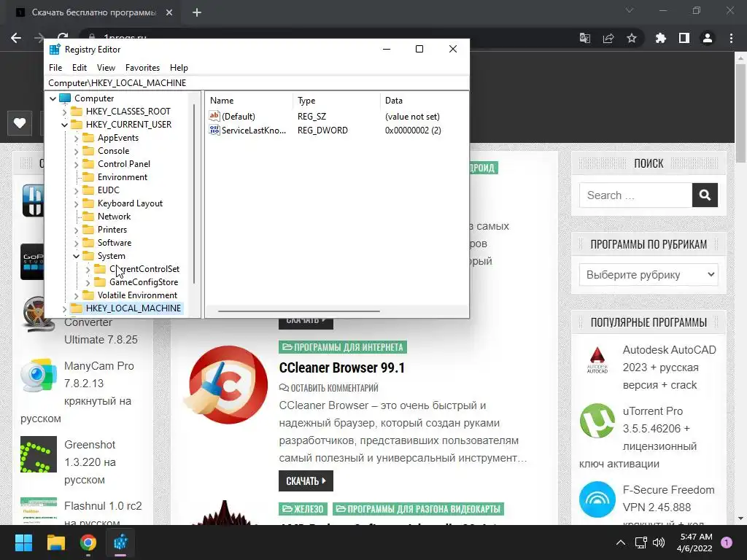Open the File menu in Registry Editor
Image resolution: width=747 pixels, height=560 pixels.
point(55,68)
